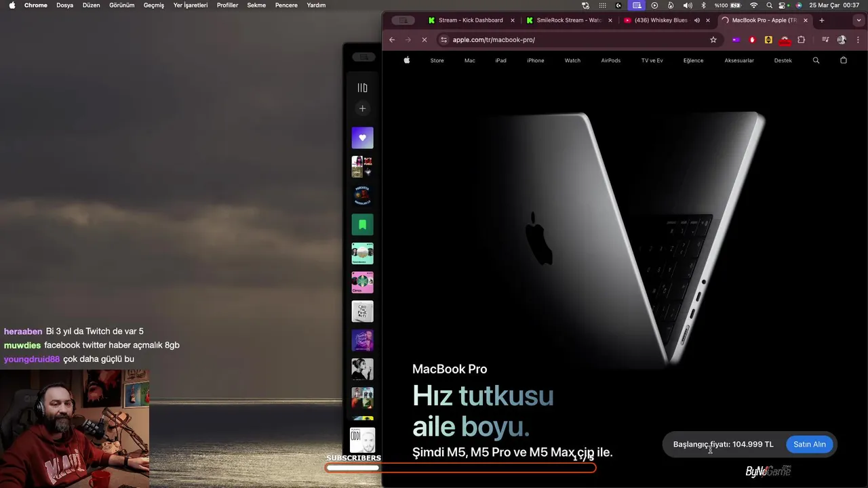Open the shopping bag icon
Viewport: 868px width, 488px height.
click(x=844, y=60)
